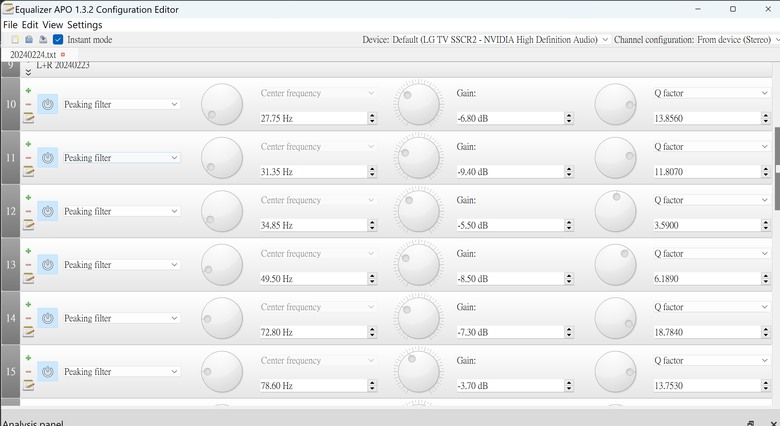
Task: Open text edit icon on row 15
Action: coord(28,385)
